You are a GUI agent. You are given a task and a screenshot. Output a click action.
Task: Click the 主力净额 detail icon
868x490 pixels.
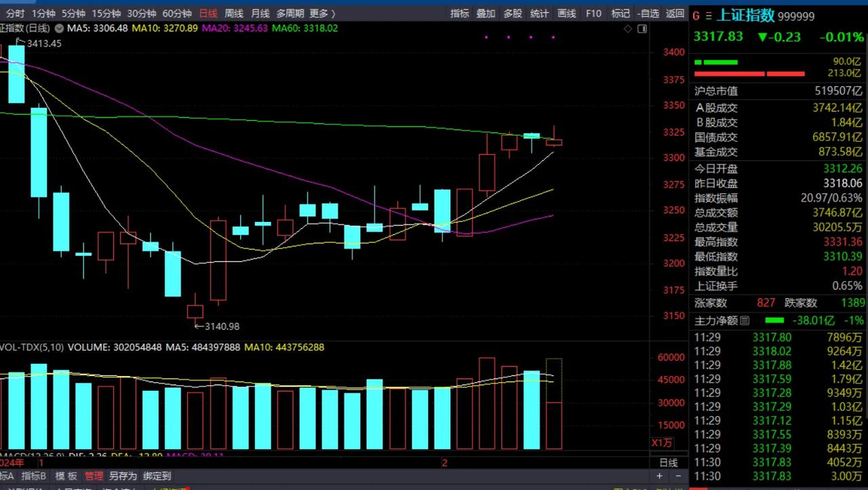click(x=745, y=320)
